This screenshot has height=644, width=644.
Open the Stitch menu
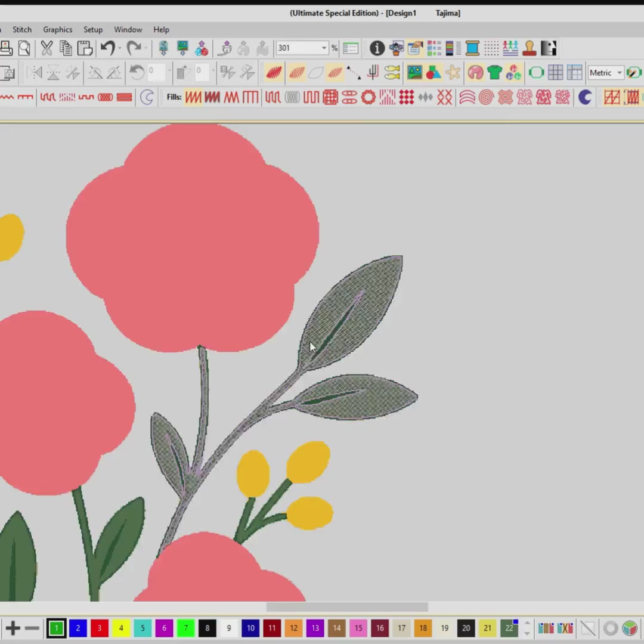tap(22, 29)
